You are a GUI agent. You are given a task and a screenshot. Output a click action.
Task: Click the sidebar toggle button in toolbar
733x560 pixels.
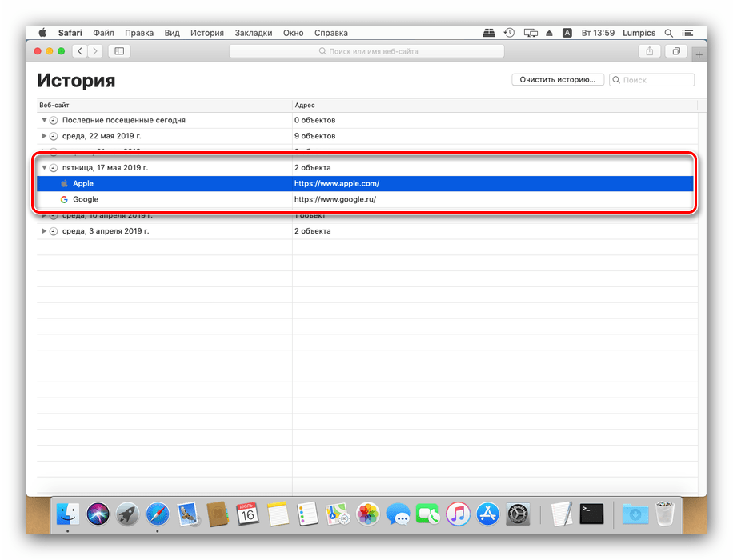(x=120, y=51)
